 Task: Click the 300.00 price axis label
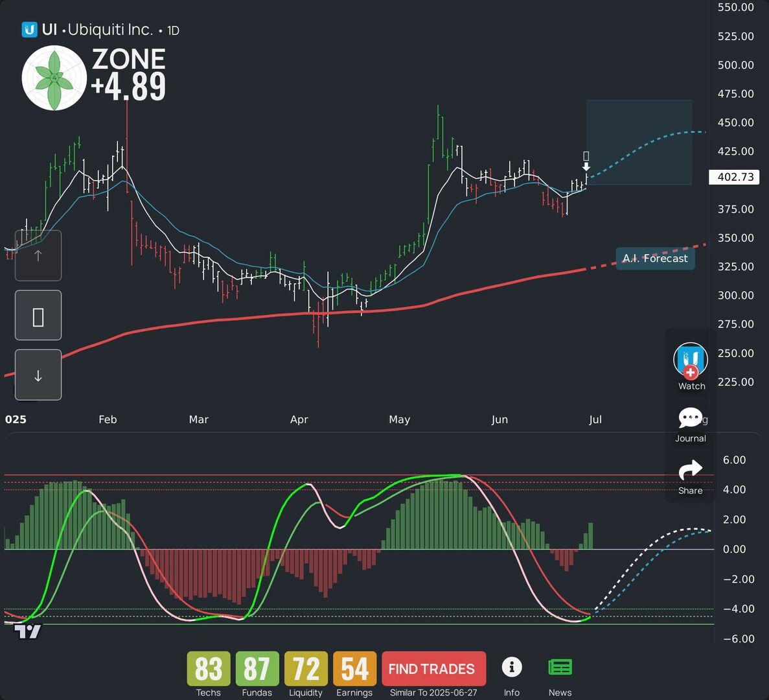pos(736,296)
